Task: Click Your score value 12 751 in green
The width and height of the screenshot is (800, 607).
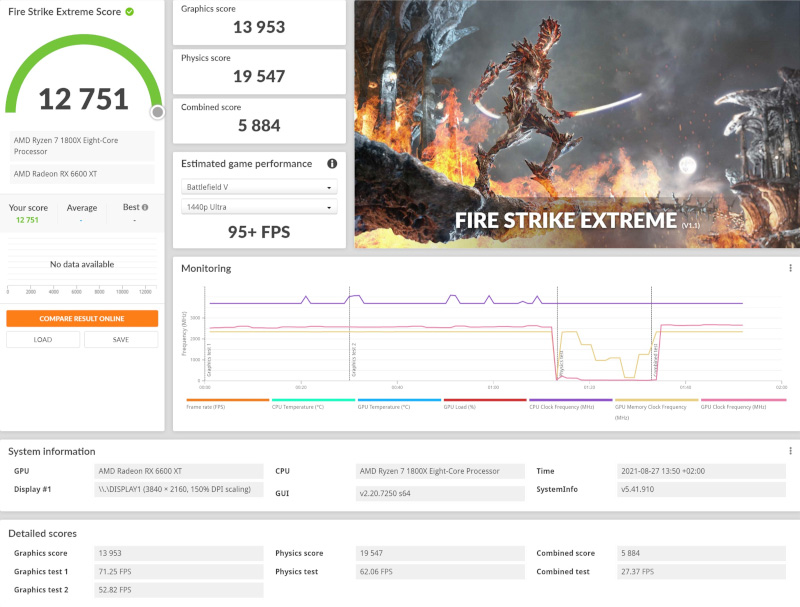Action: click(28, 220)
